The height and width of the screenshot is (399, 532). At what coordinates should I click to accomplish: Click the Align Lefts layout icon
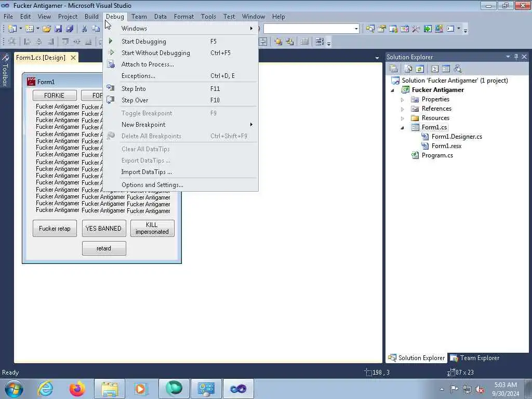coord(28,42)
